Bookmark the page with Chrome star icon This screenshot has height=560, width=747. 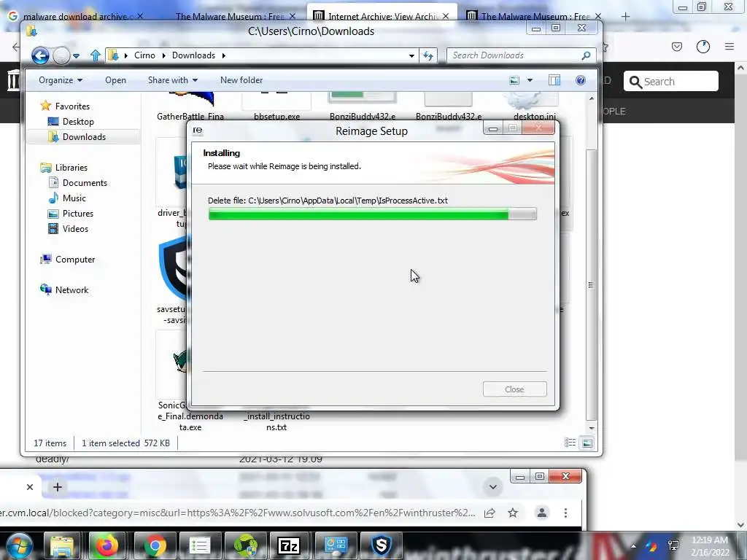click(513, 513)
